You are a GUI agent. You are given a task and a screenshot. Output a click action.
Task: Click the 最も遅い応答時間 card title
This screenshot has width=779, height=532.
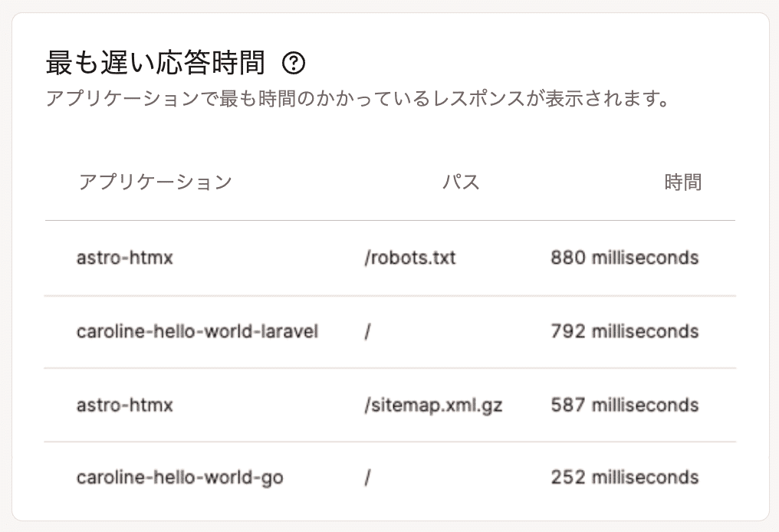pyautogui.click(x=156, y=63)
